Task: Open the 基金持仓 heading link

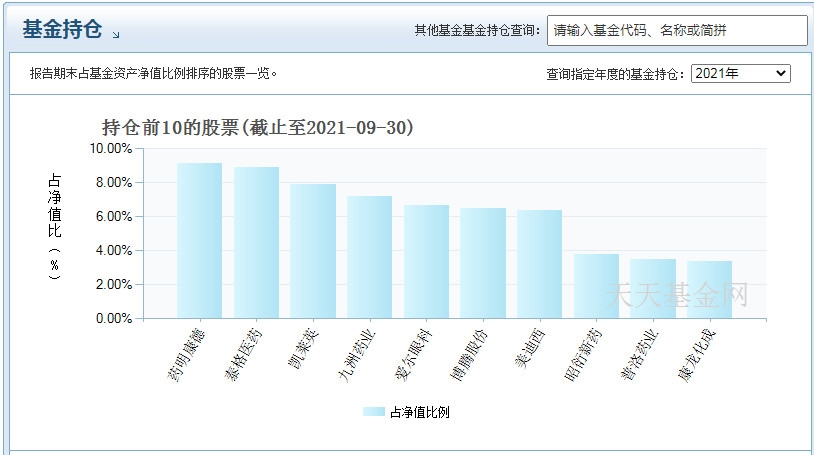Action: pyautogui.click(x=62, y=30)
